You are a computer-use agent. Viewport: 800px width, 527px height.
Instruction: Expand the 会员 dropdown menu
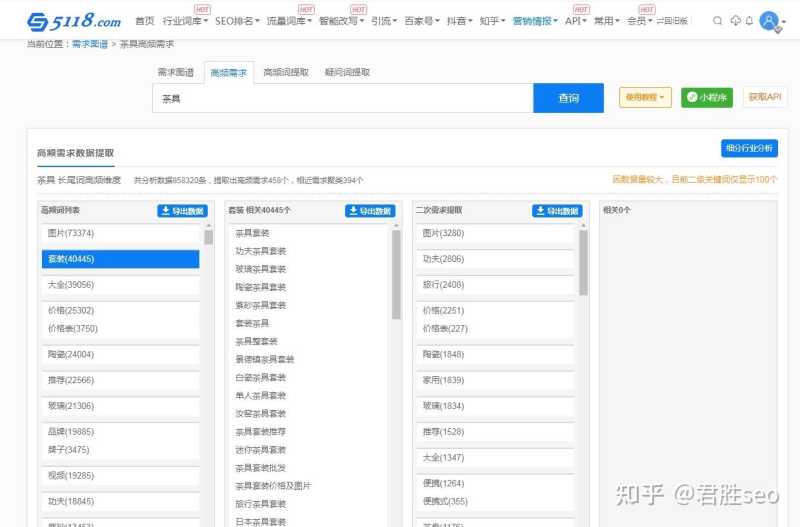[x=639, y=21]
